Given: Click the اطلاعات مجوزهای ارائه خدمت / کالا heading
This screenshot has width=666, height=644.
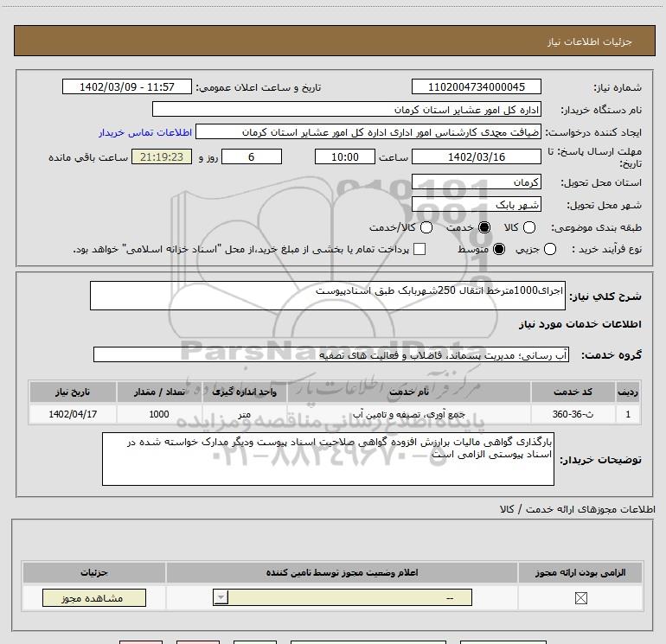Looking at the screenshot, I should pos(577,509).
